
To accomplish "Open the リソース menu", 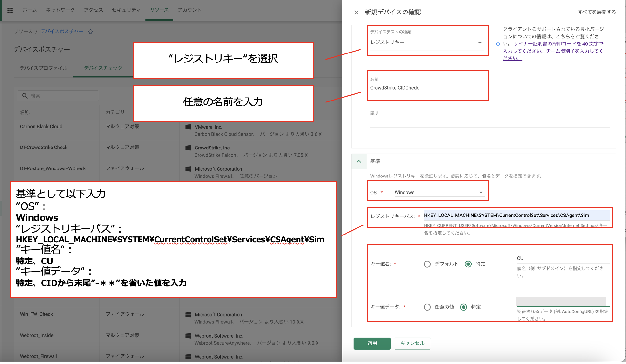I will click(x=159, y=10).
